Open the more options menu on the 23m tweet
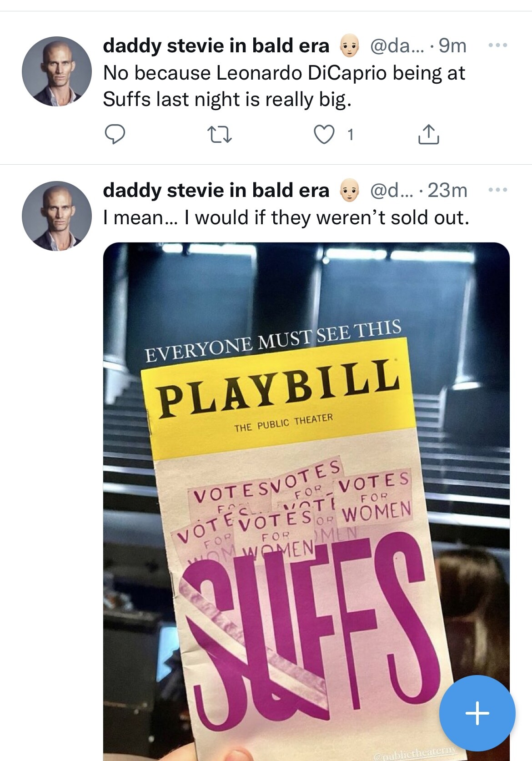This screenshot has height=761, width=532. coord(498,190)
